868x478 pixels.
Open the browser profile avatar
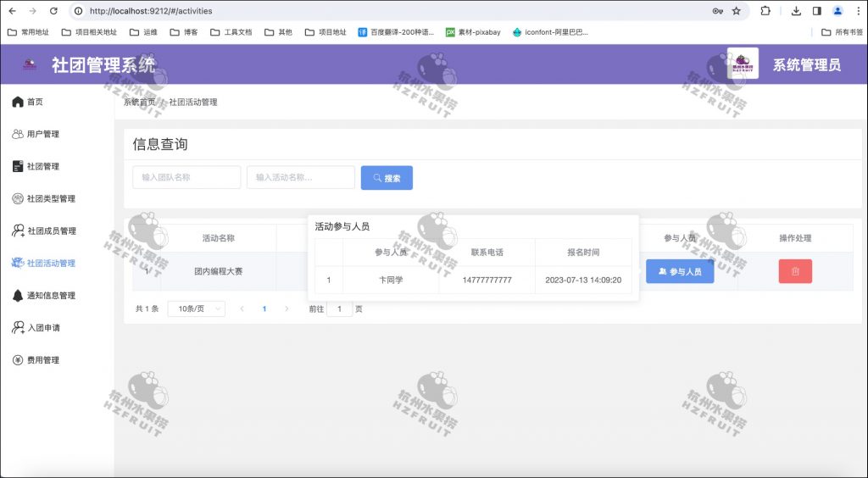(837, 11)
